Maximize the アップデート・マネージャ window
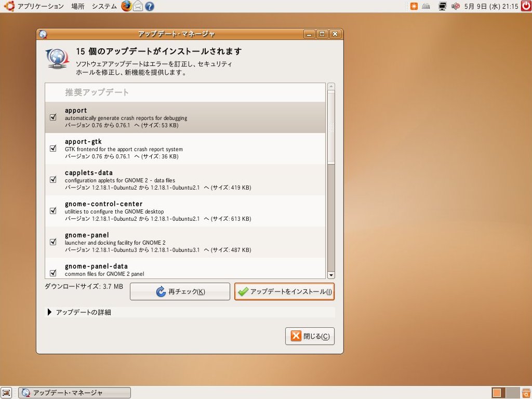Image resolution: width=532 pixels, height=399 pixels. [x=322, y=34]
